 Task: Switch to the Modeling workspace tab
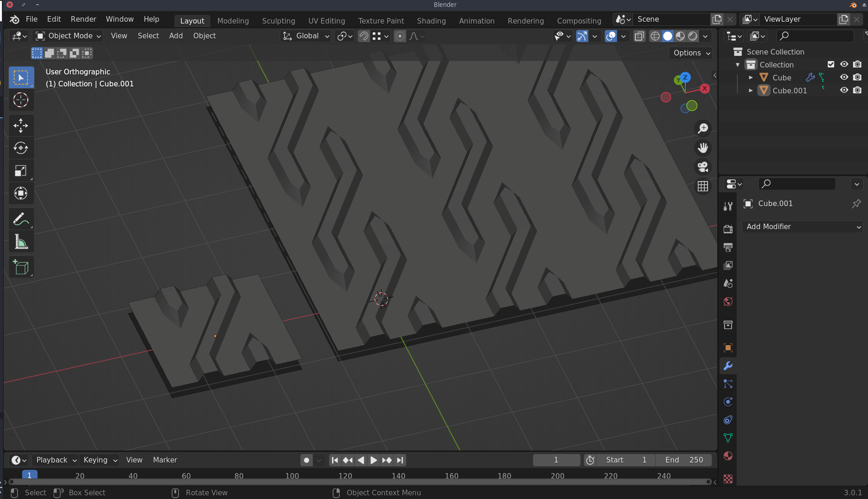pos(233,21)
